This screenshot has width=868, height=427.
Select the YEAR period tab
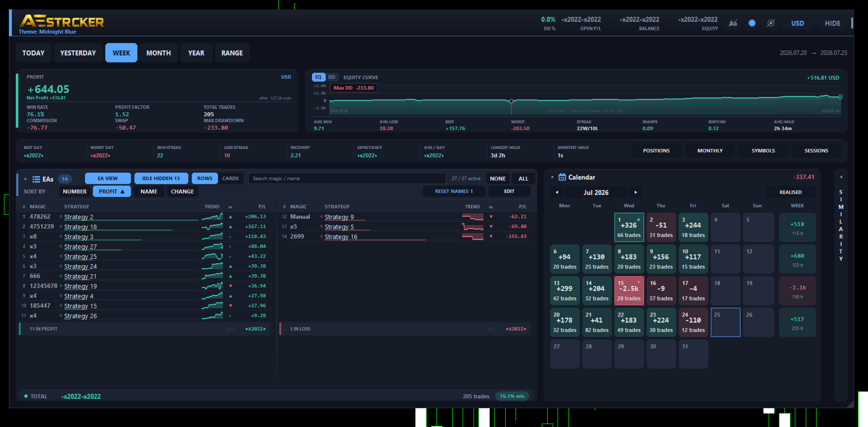(x=196, y=53)
